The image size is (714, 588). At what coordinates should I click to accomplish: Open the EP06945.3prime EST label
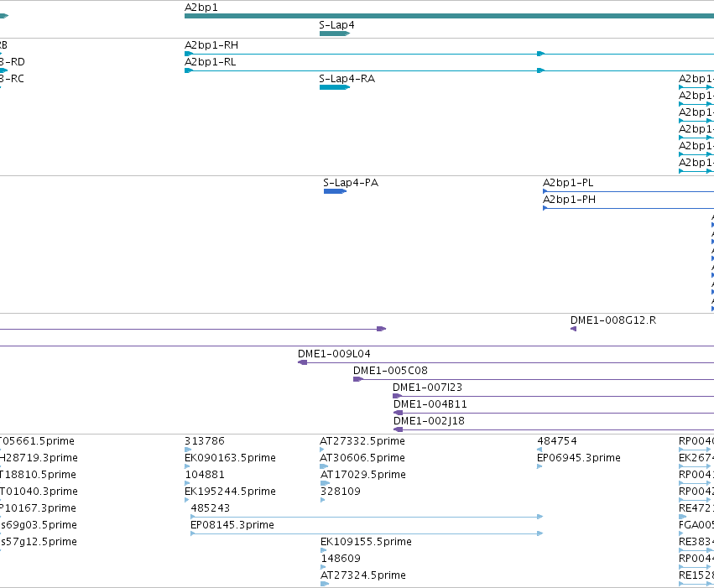pyautogui.click(x=579, y=458)
